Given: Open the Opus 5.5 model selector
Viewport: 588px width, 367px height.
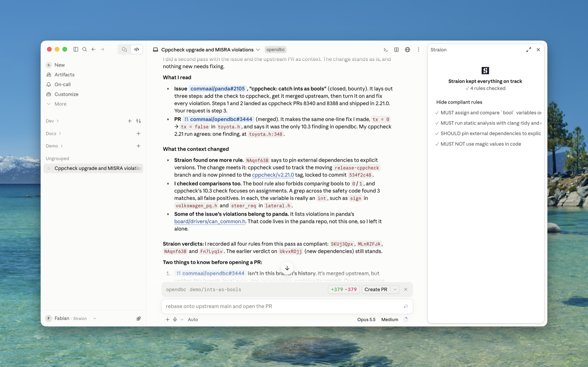Looking at the screenshot, I should pos(366,319).
